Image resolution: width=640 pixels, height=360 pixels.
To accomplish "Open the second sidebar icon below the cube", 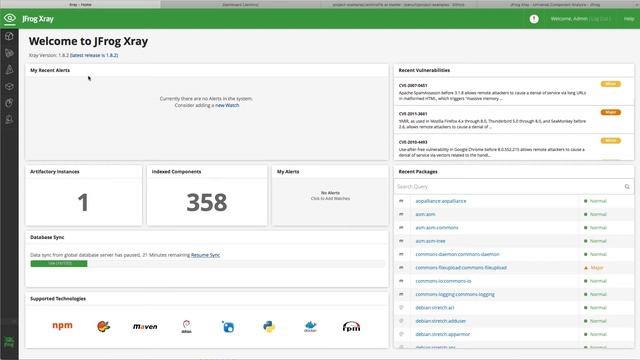I will [9, 53].
